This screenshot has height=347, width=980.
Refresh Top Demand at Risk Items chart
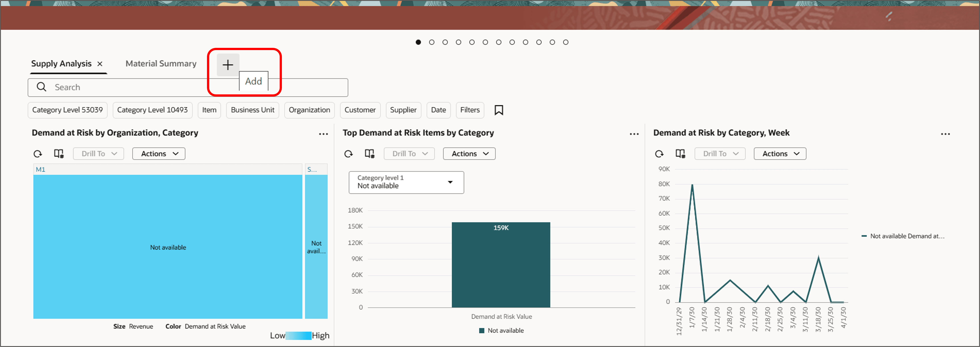click(348, 154)
